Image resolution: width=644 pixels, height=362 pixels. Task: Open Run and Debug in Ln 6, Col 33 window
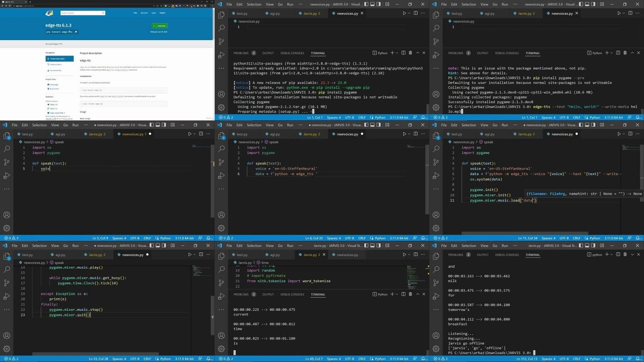221,176
